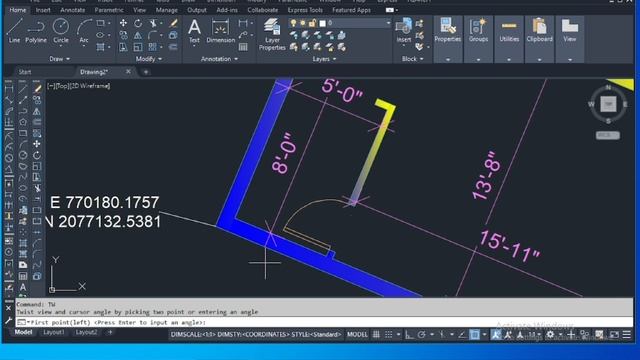Viewport: 640px width, 360px height.
Task: Switch to the Insert ribbon tab
Action: coord(43,10)
